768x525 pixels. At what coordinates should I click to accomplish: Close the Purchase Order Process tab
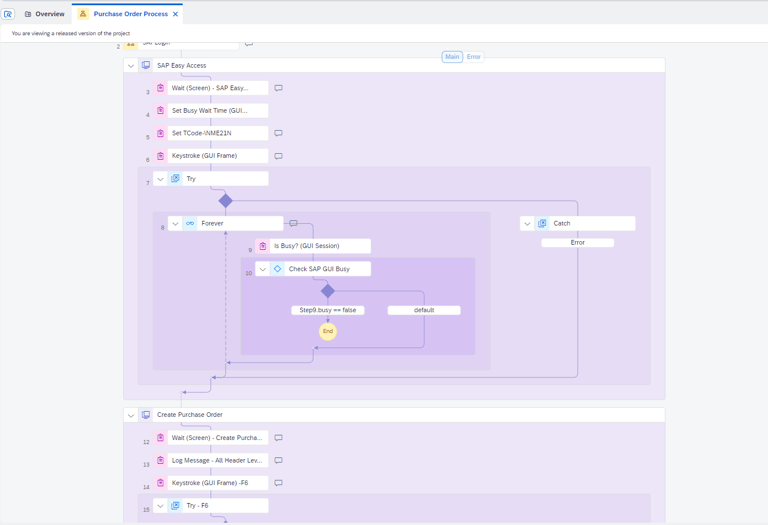[175, 14]
